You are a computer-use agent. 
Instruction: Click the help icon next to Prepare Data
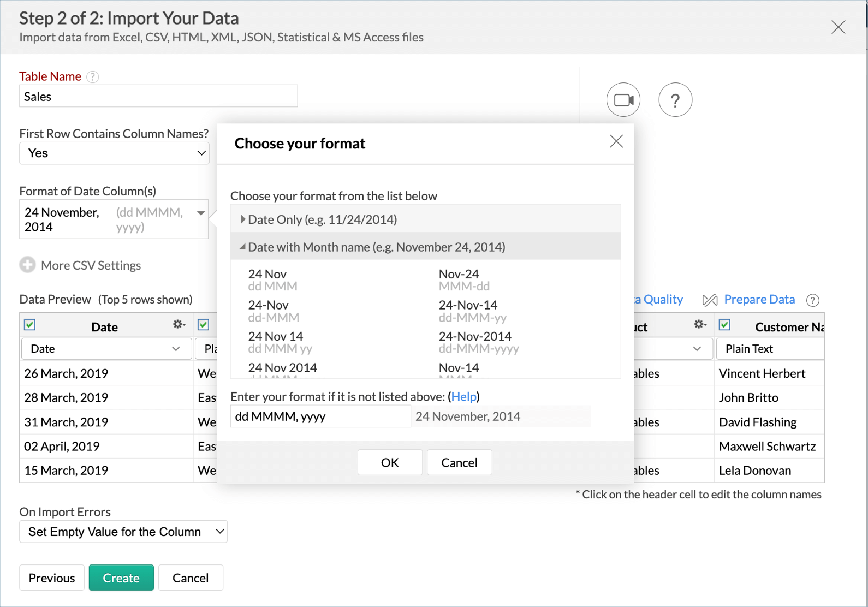tap(812, 300)
